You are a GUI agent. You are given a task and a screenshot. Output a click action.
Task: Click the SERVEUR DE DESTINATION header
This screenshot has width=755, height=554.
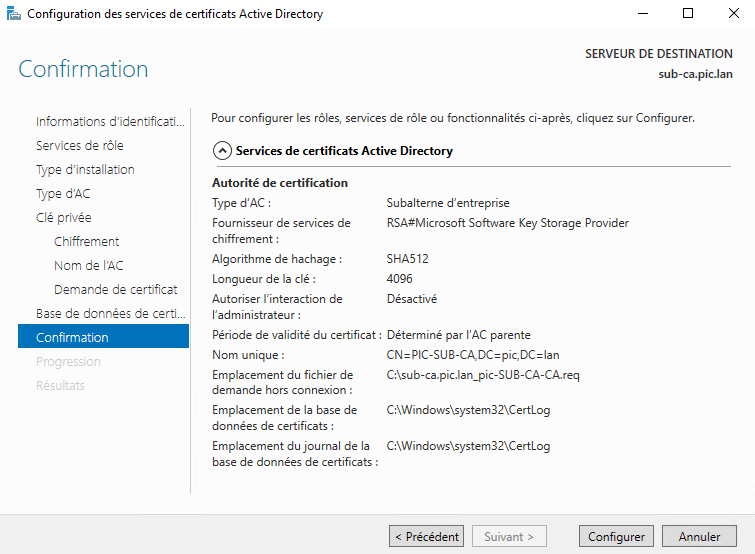659,54
